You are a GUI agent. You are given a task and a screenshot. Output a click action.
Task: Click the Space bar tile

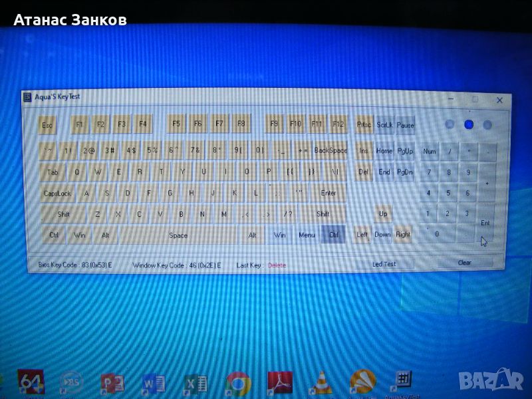pos(178,235)
